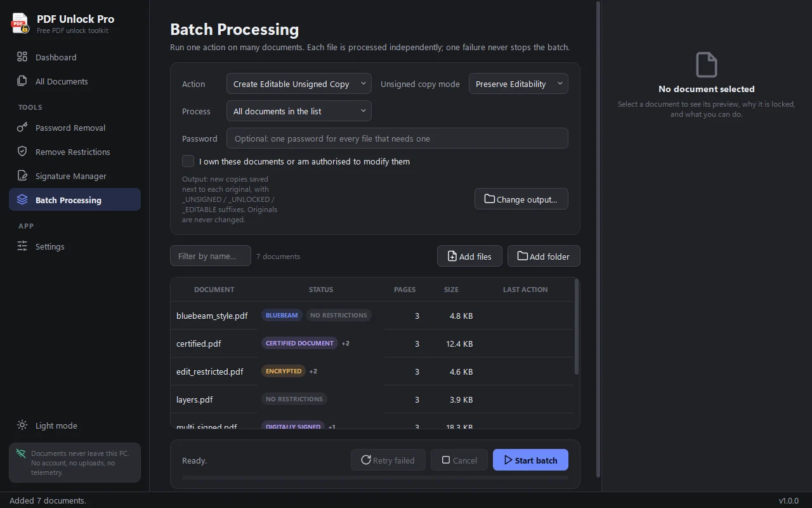Click the STATUS column header
Screen dimensions: 812x508
(321, 290)
